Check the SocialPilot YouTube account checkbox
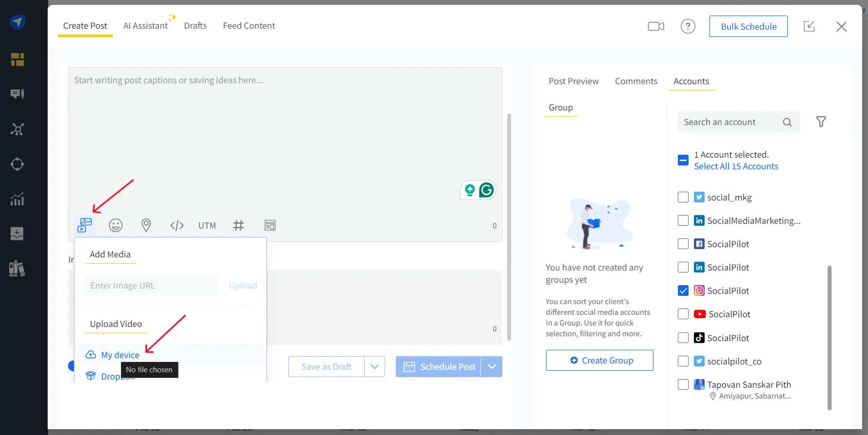The height and width of the screenshot is (435, 868). pyautogui.click(x=683, y=314)
